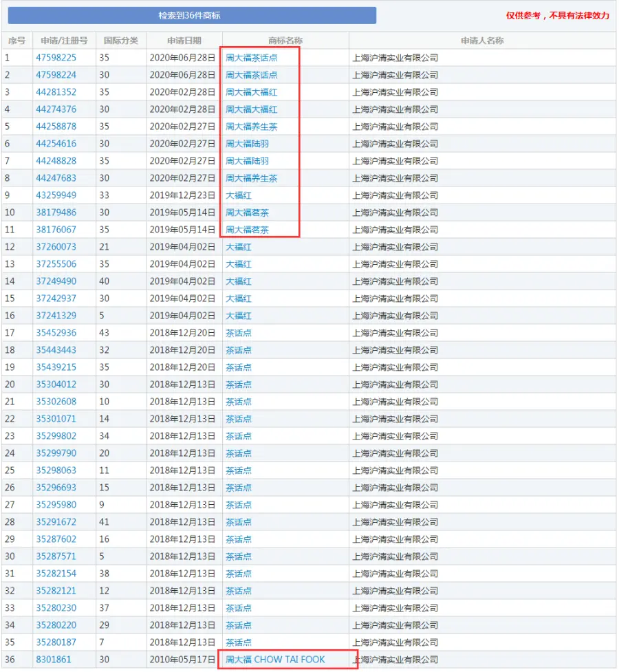Viewport: 619px width, 672px height.
Task: Click the red 仅供参考 disclaimer text
Action: [x=557, y=15]
